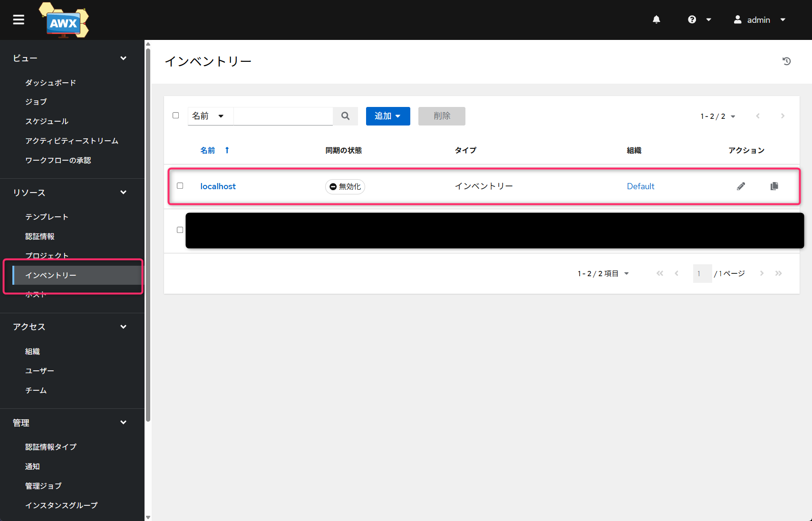The height and width of the screenshot is (521, 812).
Task: Click the search magnifier button
Action: pyautogui.click(x=345, y=116)
